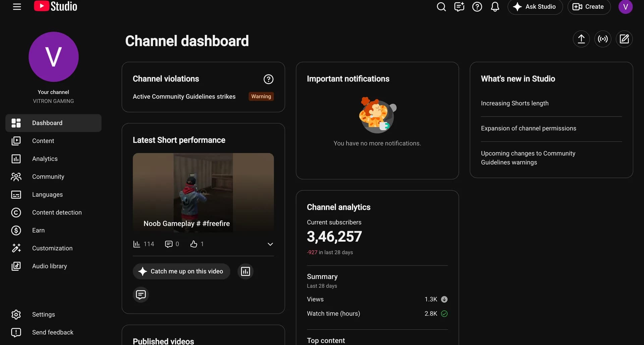Image resolution: width=644 pixels, height=345 pixels.
Task: Open the feedback comment icon in header
Action: [x=459, y=7]
